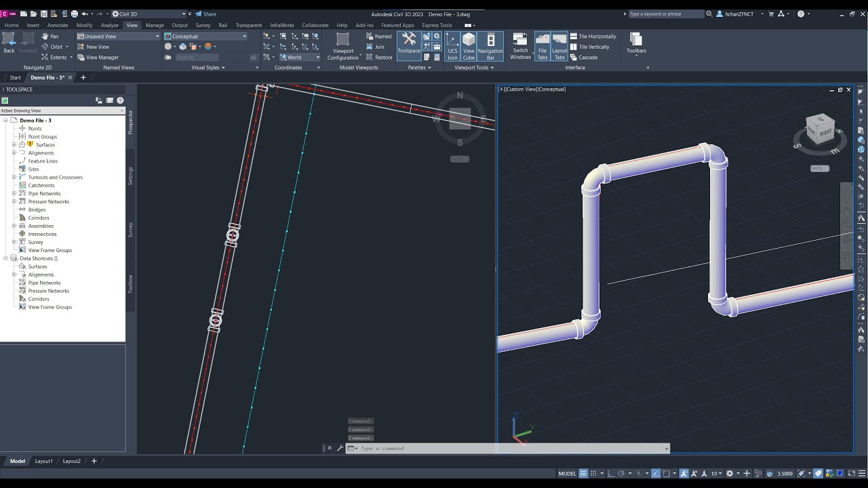The height and width of the screenshot is (488, 868).
Task: Toggle snap mode in status bar
Action: (x=593, y=474)
